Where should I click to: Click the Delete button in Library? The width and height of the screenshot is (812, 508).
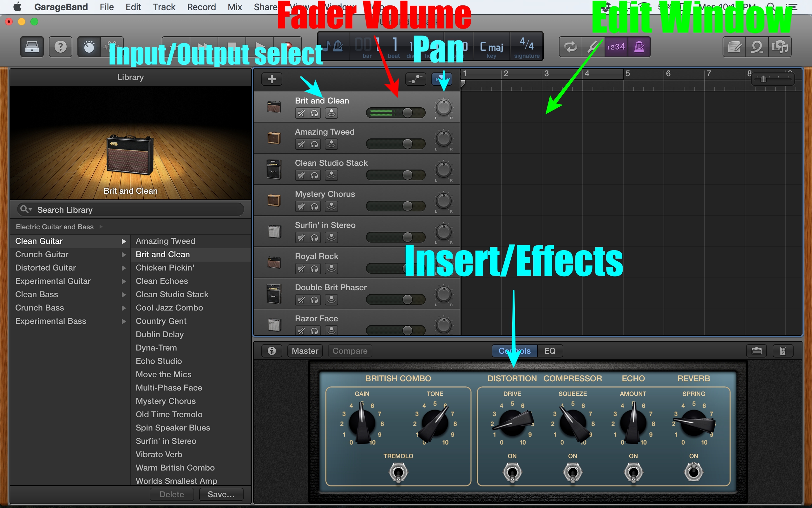click(172, 494)
